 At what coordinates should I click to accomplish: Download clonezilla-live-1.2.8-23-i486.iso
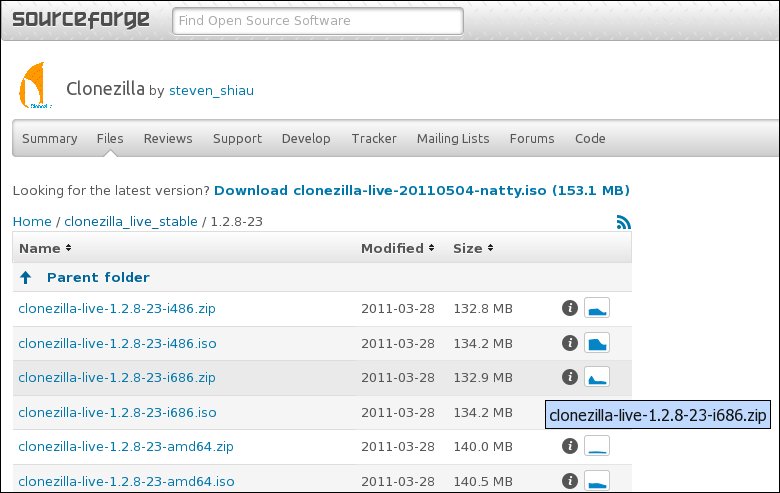pos(117,343)
